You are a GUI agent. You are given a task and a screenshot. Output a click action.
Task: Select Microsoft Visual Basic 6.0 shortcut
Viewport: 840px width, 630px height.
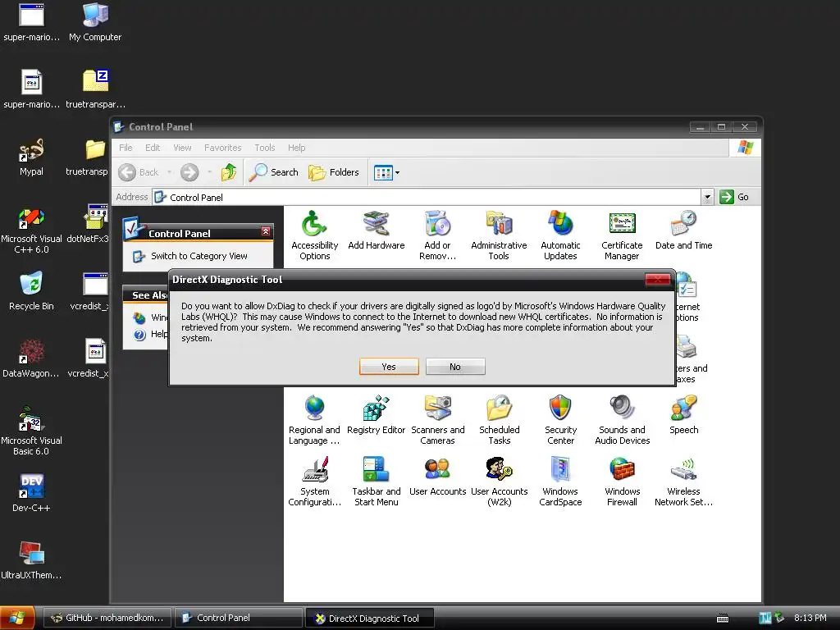31,431
